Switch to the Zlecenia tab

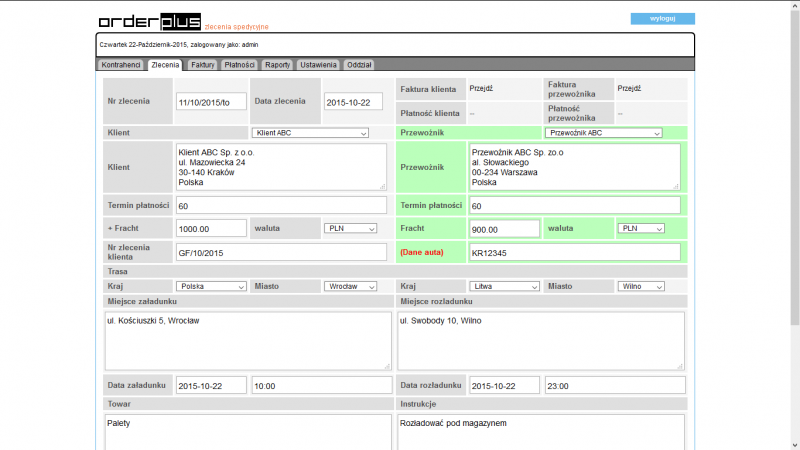tap(165, 65)
